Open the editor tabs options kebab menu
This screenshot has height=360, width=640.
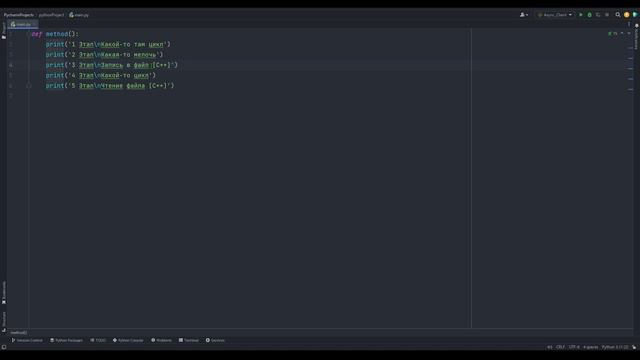(629, 24)
